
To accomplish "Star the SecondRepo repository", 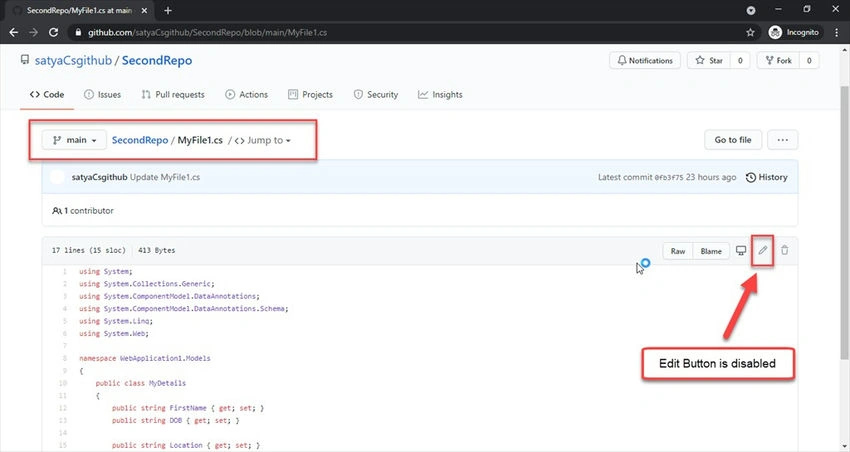I will 709,61.
